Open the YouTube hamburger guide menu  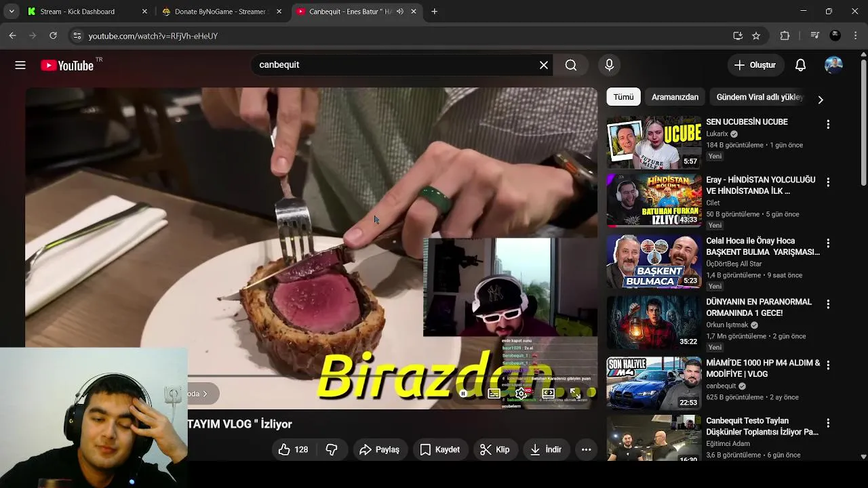(x=20, y=65)
